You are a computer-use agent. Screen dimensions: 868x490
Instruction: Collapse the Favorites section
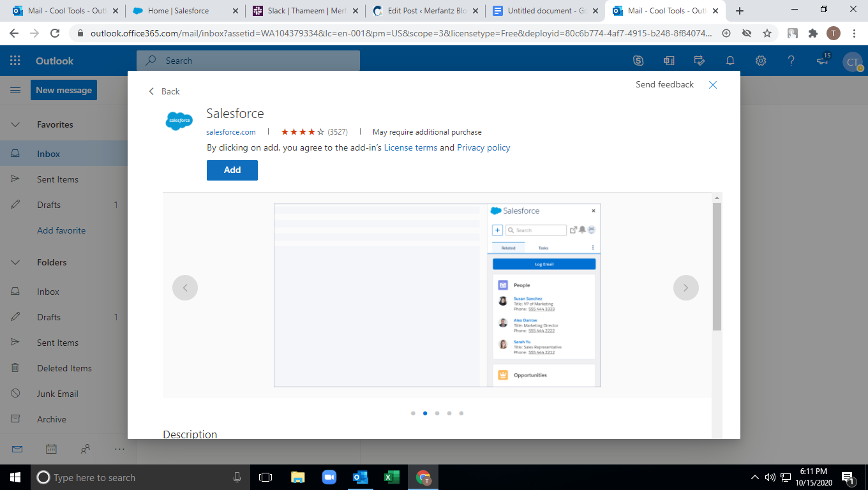(15, 124)
